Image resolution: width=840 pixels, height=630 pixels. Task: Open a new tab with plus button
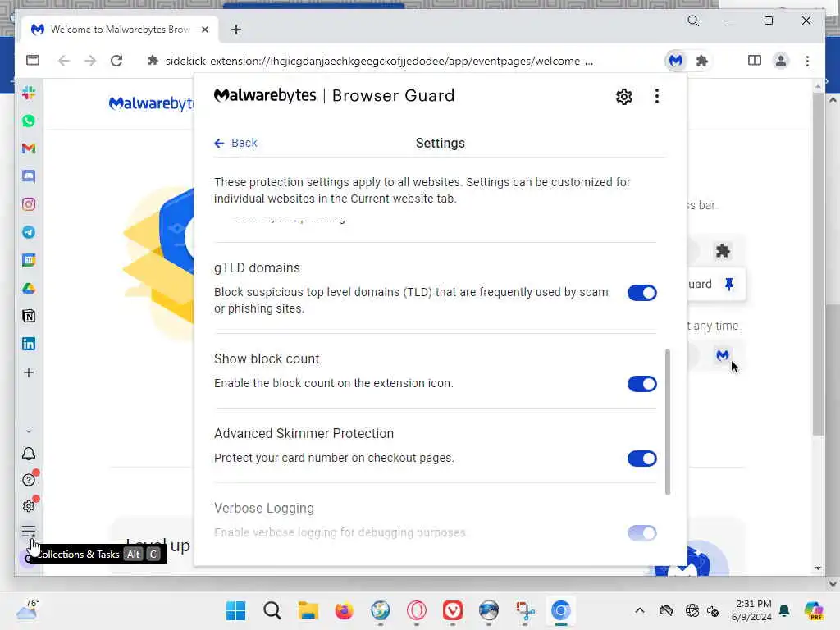[236, 30]
